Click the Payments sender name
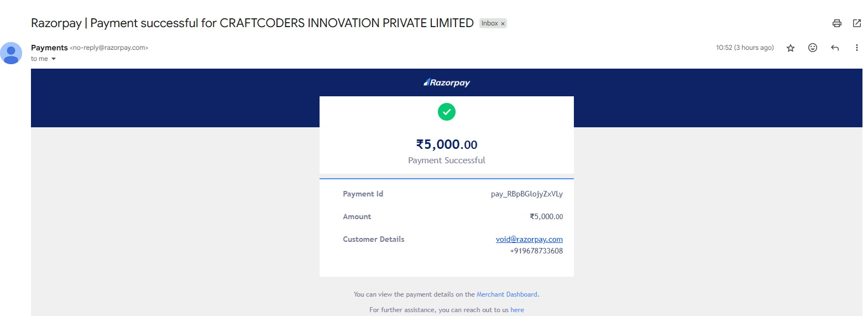Image resolution: width=868 pixels, height=316 pixels. click(49, 48)
